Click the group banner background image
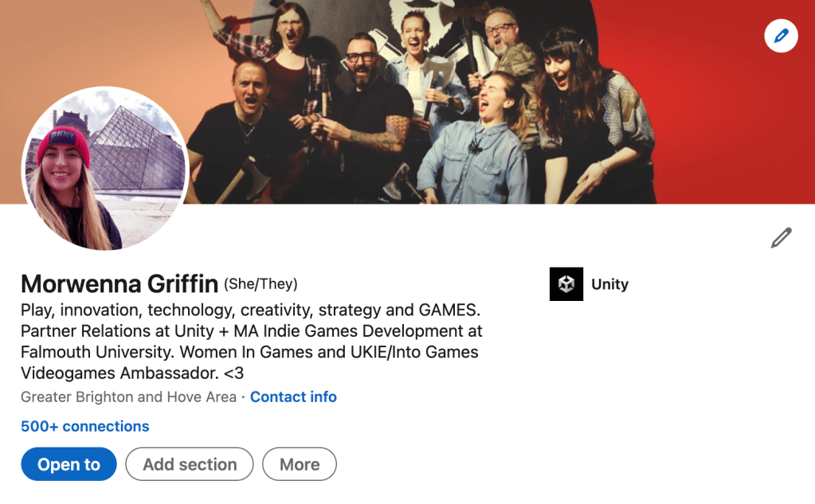815x504 pixels. [408, 102]
